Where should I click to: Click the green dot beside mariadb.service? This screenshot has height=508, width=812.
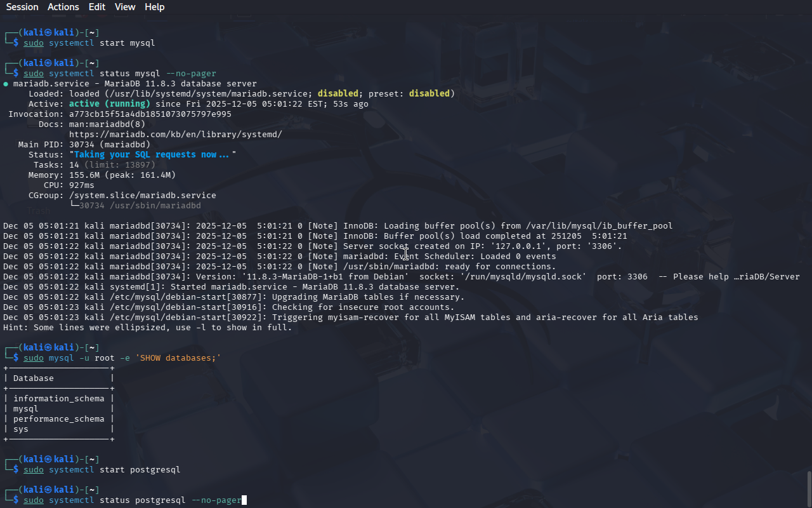click(x=6, y=84)
